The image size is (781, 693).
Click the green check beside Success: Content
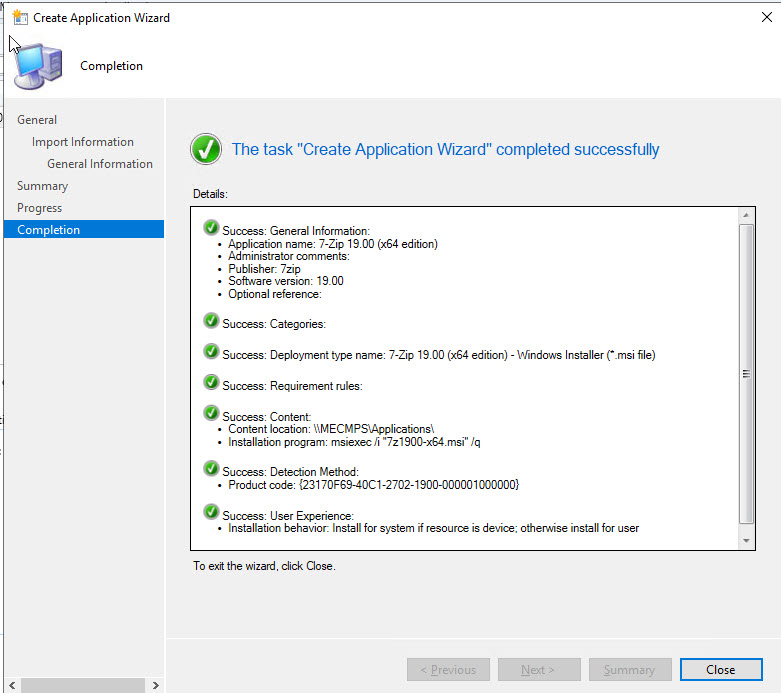[211, 414]
